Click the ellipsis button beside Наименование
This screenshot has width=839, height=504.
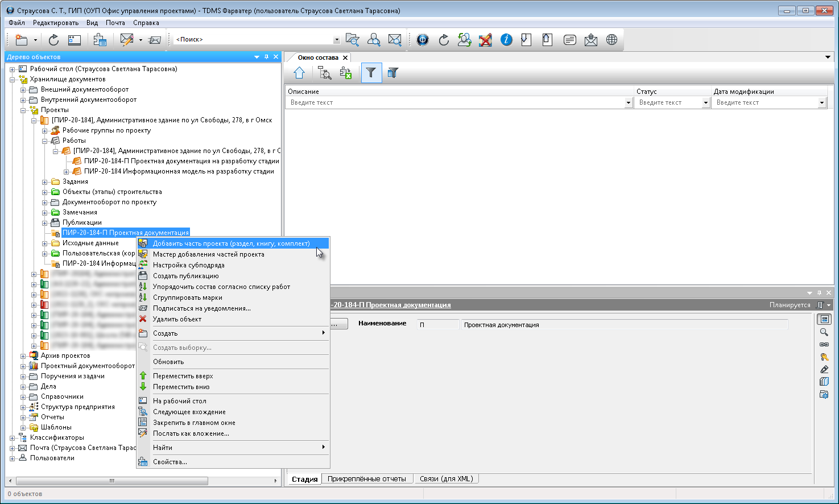339,324
